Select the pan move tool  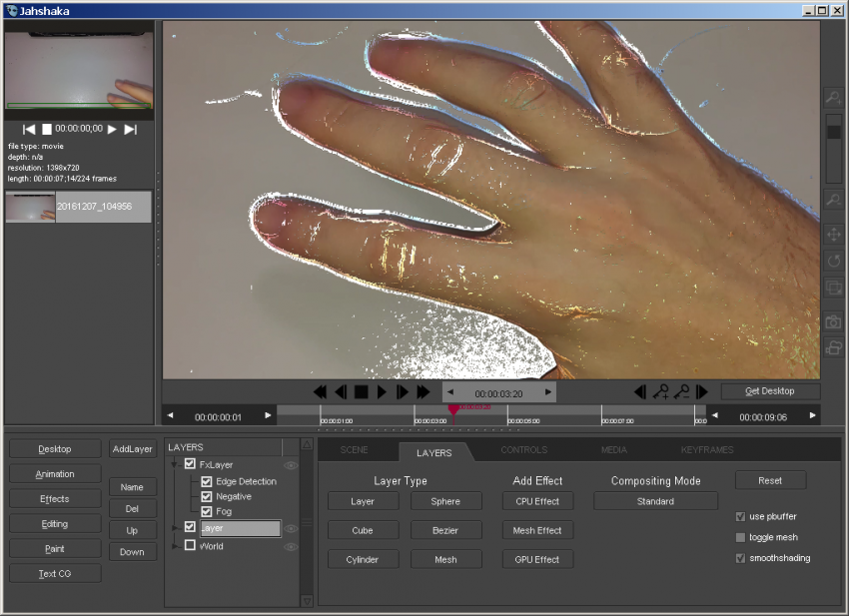click(x=833, y=235)
